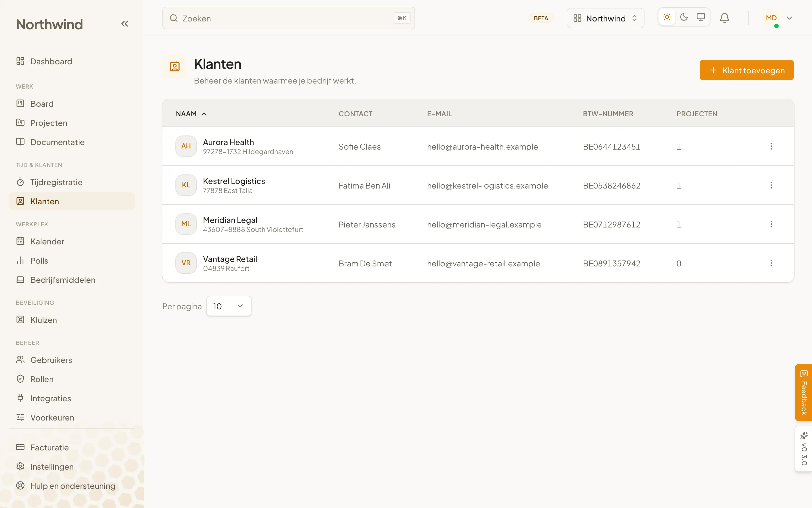Click the sparkle version v0.3.0 tab
812x508 pixels.
[x=804, y=449]
